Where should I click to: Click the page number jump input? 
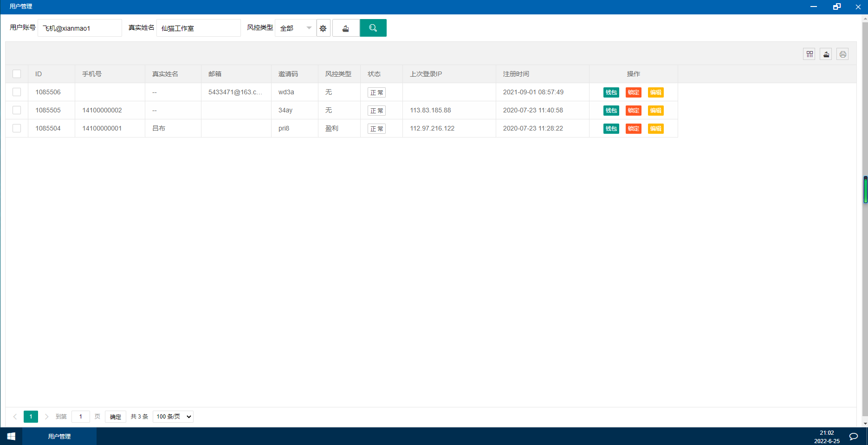pyautogui.click(x=81, y=416)
